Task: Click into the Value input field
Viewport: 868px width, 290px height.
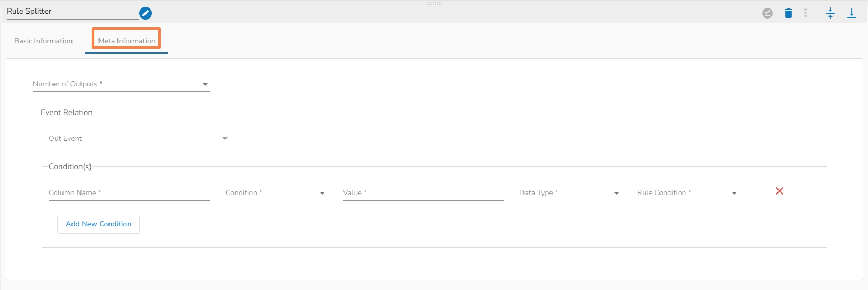Action: coord(423,193)
